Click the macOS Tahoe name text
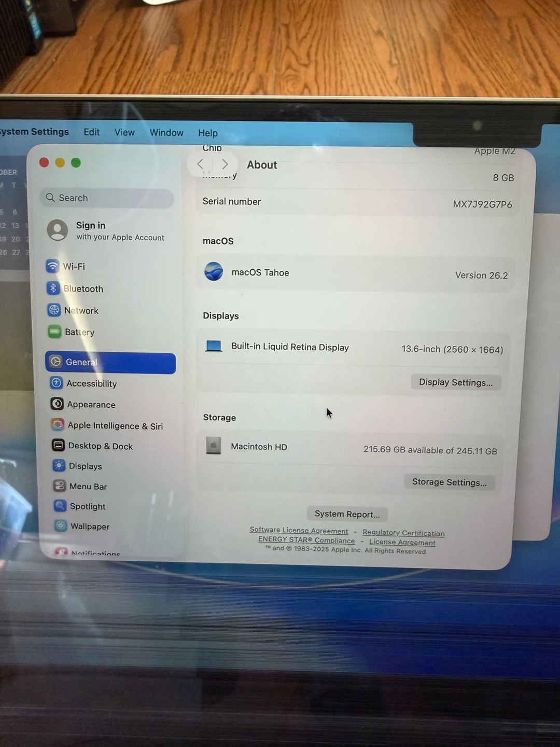Viewport: 560px width, 747px height. pos(260,272)
